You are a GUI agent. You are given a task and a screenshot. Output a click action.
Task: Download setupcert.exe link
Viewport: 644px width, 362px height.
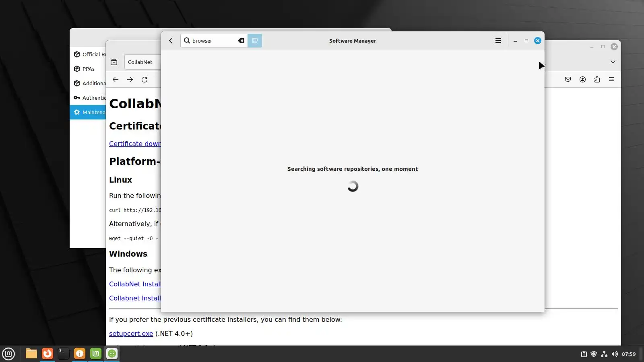(131, 333)
